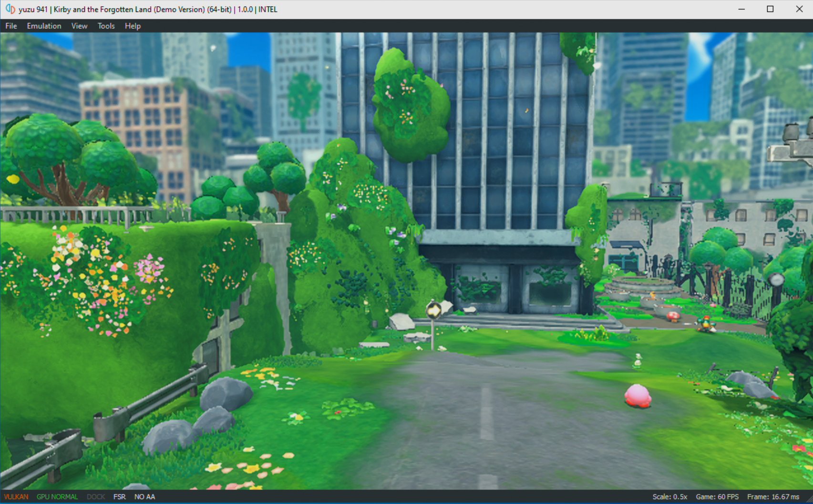The width and height of the screenshot is (813, 504).
Task: Open the File menu
Action: point(11,26)
